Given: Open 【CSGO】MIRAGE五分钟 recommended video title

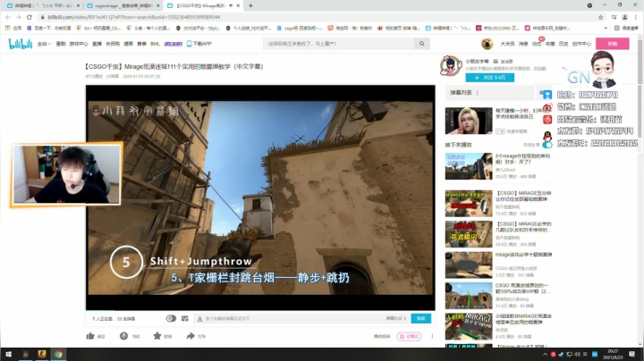Looking at the screenshot, I should coord(523,196).
